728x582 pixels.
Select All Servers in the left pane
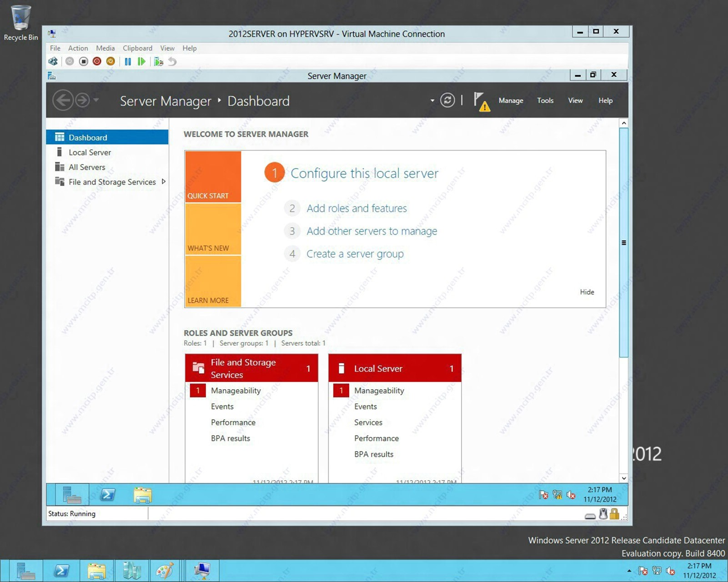click(x=107, y=167)
